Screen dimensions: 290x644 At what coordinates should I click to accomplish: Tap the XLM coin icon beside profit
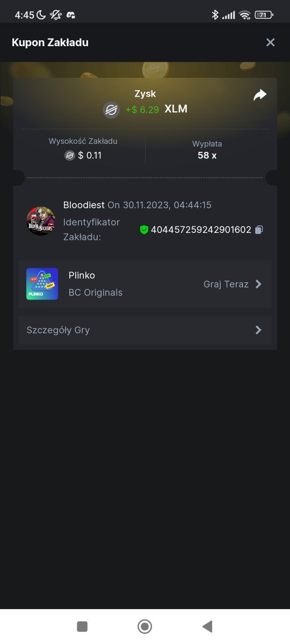pos(111,109)
